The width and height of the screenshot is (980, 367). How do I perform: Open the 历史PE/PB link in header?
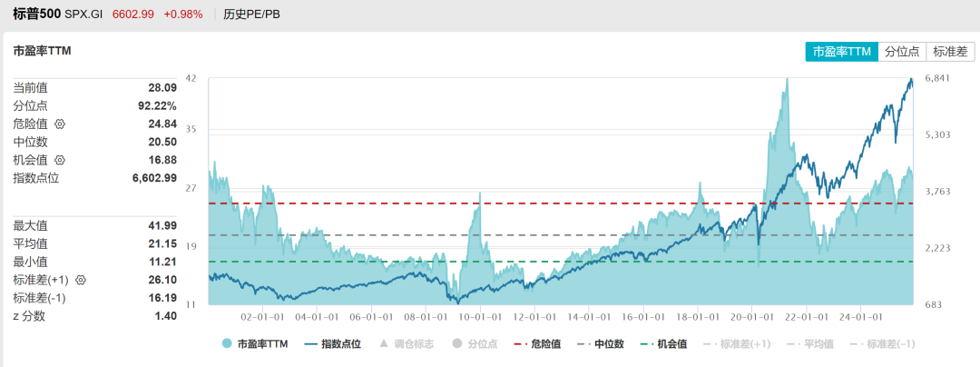coord(252,14)
